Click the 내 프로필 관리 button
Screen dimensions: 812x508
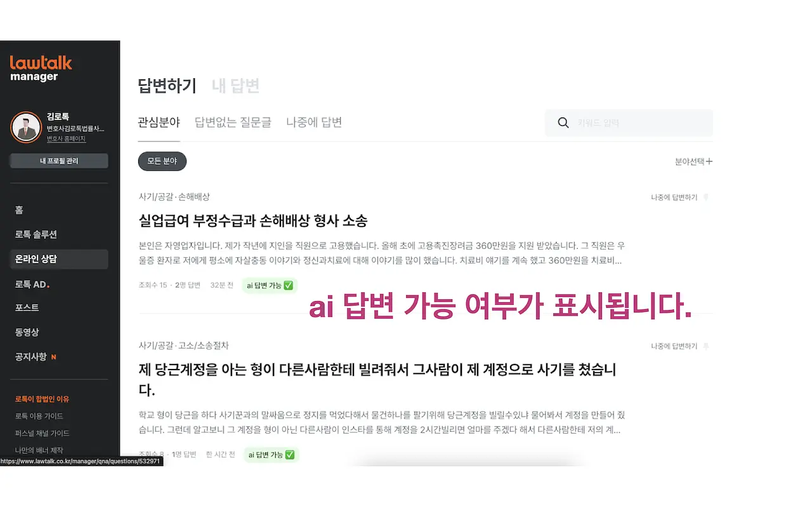point(59,161)
